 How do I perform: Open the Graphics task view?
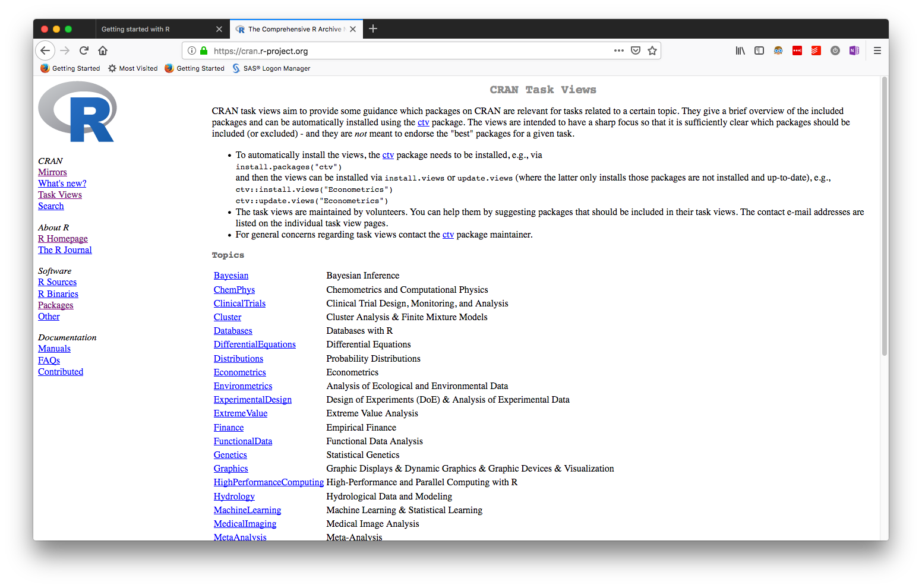pos(231,469)
